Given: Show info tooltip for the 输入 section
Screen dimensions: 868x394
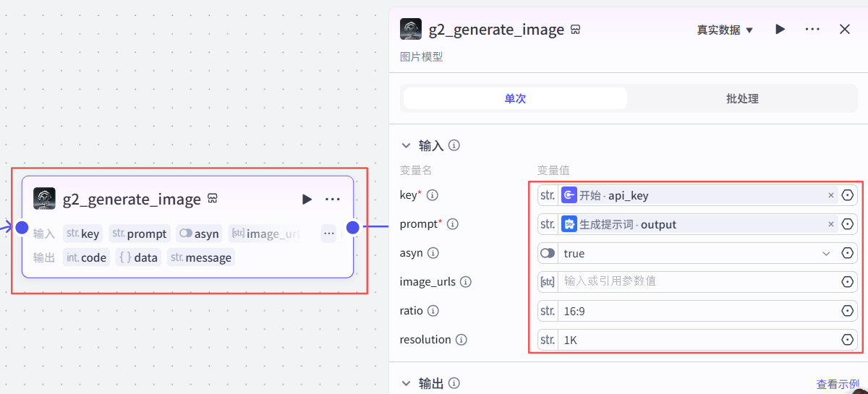Looking at the screenshot, I should pos(454,145).
